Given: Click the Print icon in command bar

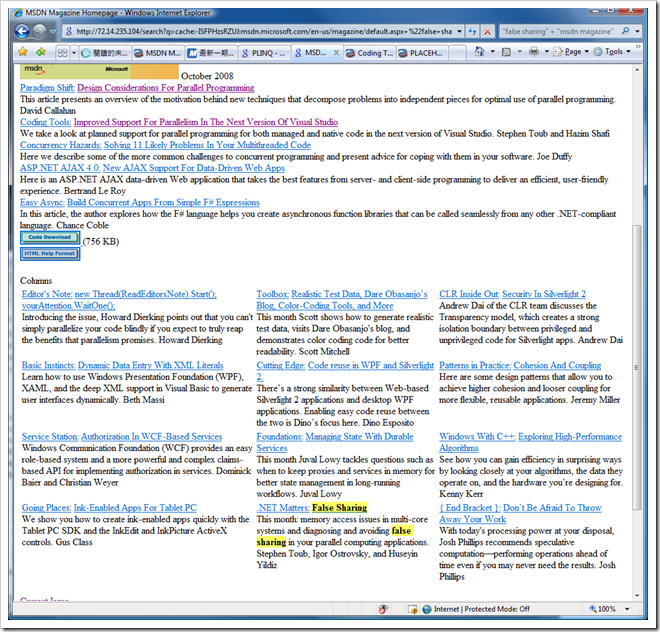Looking at the screenshot, I should (x=535, y=52).
